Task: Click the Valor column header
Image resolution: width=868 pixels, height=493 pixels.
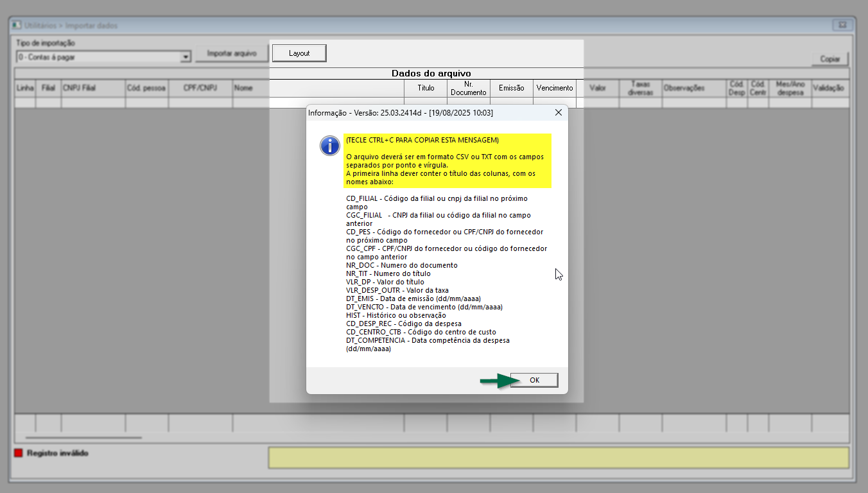Action: (598, 88)
